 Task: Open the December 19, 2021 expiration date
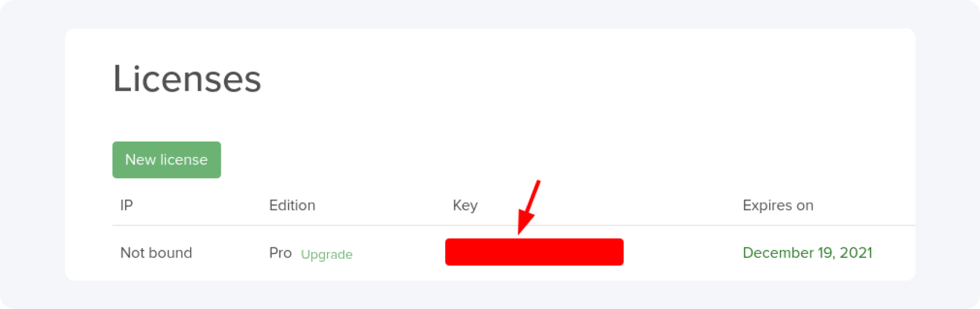point(807,253)
